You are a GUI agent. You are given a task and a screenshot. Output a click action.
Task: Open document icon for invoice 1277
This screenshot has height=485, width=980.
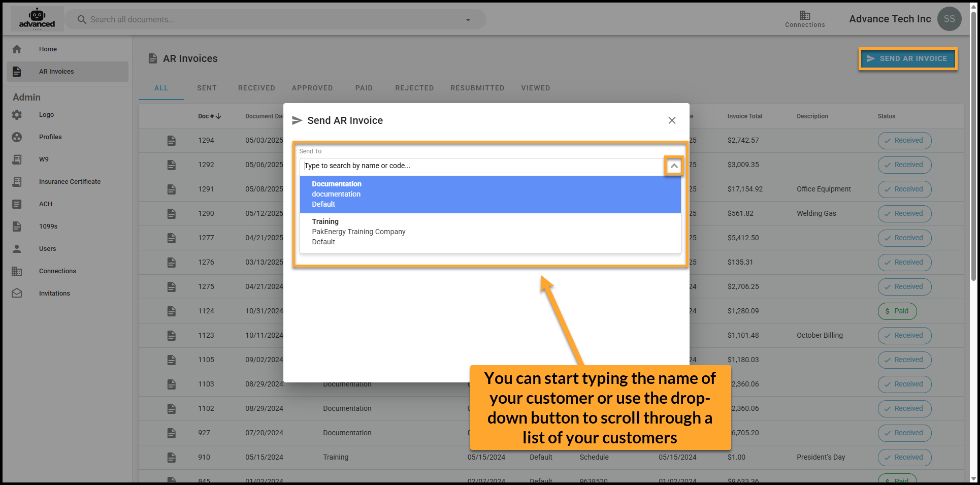172,238
